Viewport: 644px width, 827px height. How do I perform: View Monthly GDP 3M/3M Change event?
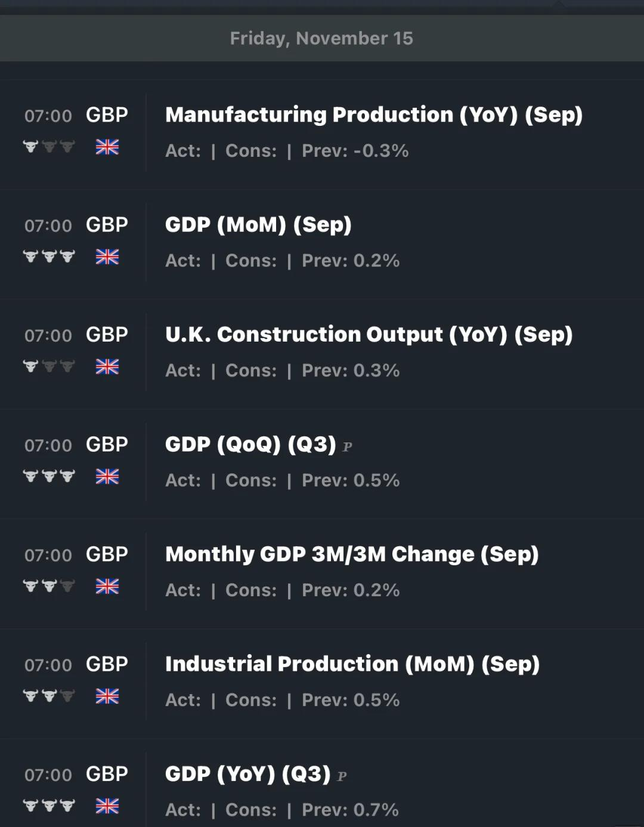[352, 554]
